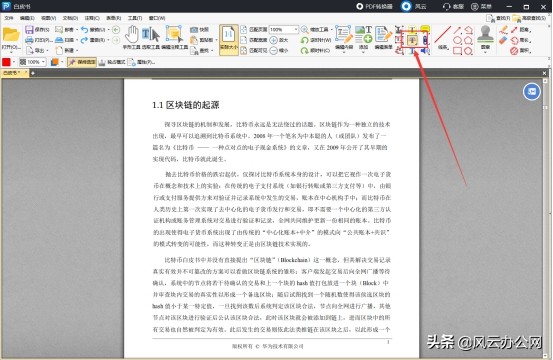
Task: Open the Window (窗口) menu
Action: pos(157,18)
